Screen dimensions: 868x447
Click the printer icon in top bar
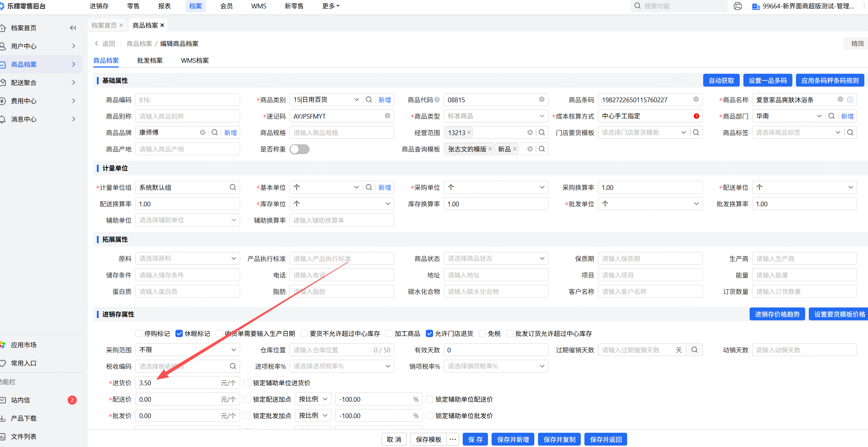pyautogui.click(x=738, y=6)
